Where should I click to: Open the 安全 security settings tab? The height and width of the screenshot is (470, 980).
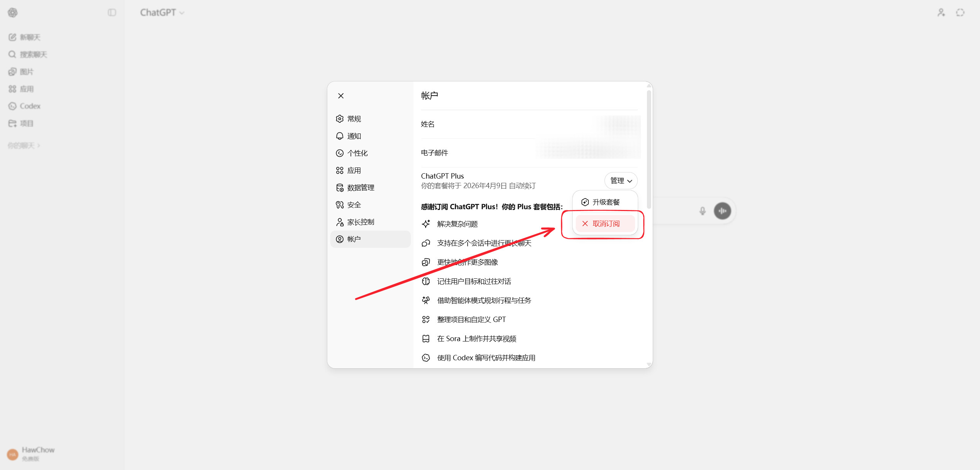click(354, 205)
